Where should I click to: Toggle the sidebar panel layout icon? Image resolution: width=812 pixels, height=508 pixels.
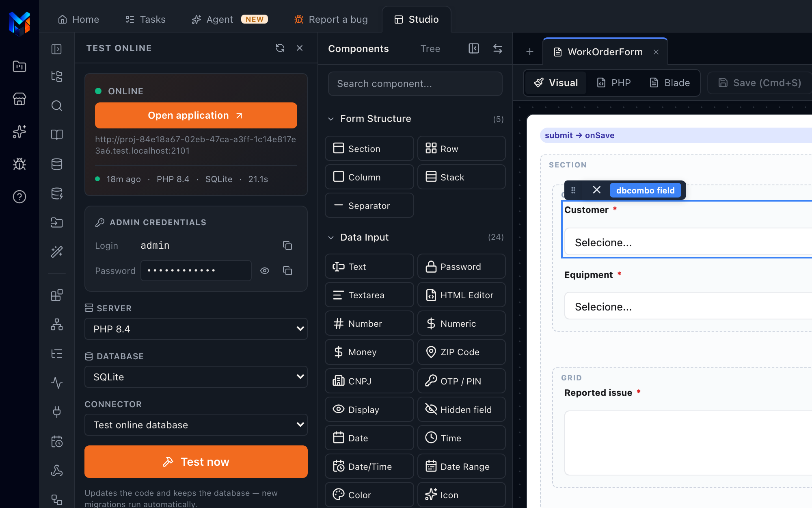pos(57,49)
